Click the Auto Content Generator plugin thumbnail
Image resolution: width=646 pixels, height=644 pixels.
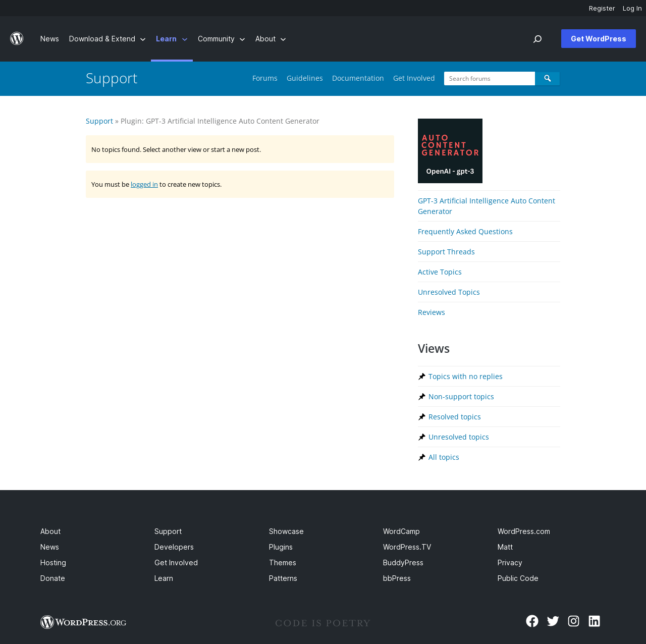pos(450,151)
